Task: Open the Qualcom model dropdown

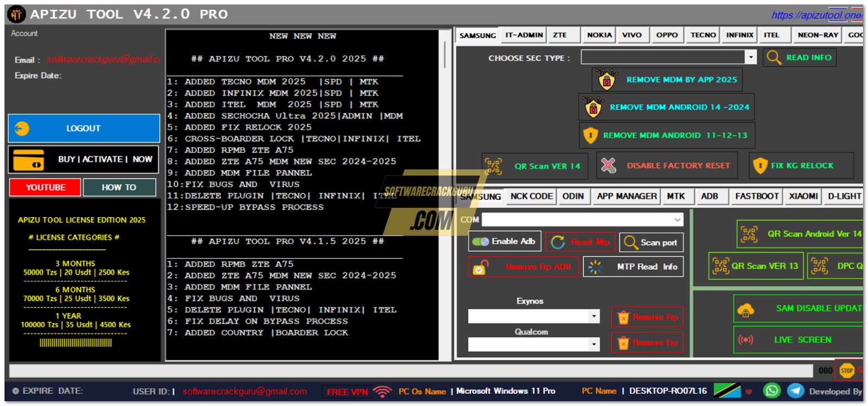Action: (594, 344)
